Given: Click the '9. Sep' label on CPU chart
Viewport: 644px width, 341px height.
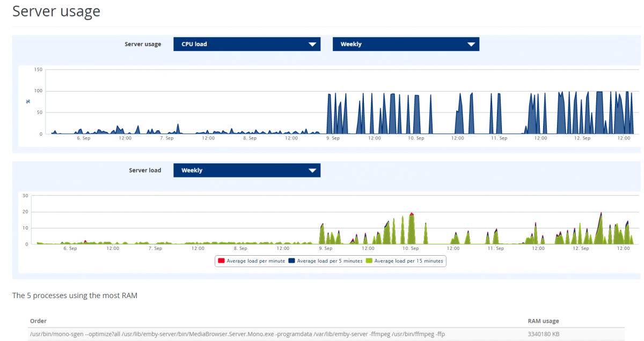Looking at the screenshot, I should tap(333, 138).
